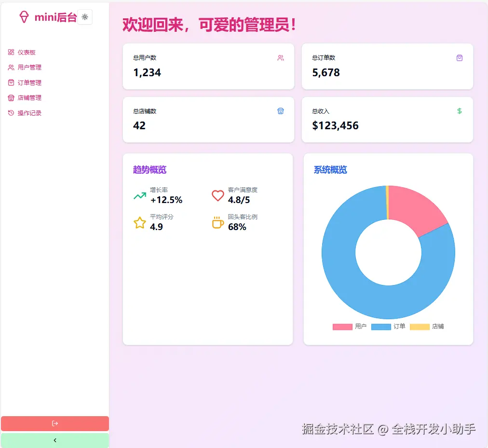Toggle the light/dark theme sun switch
488x448 pixels.
pos(85,17)
